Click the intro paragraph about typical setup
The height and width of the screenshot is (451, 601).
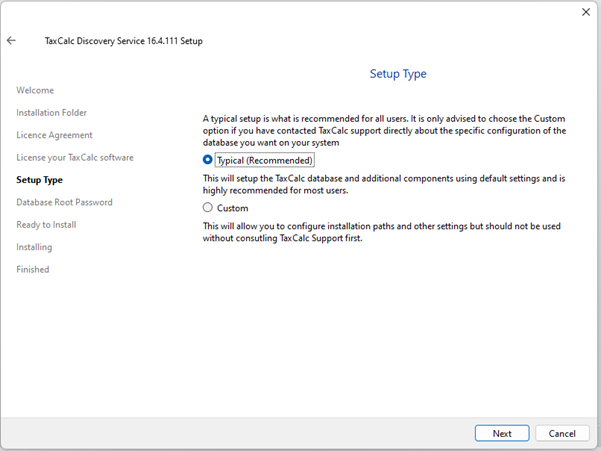click(384, 130)
